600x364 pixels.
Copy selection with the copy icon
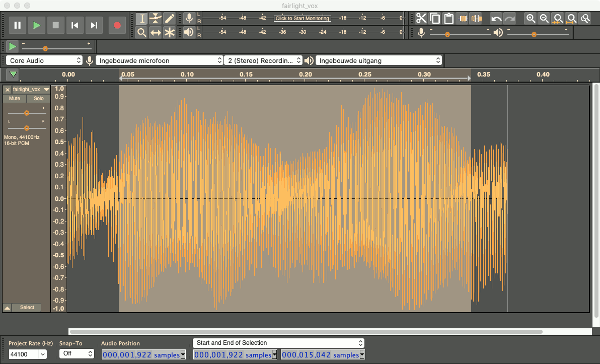pyautogui.click(x=435, y=18)
